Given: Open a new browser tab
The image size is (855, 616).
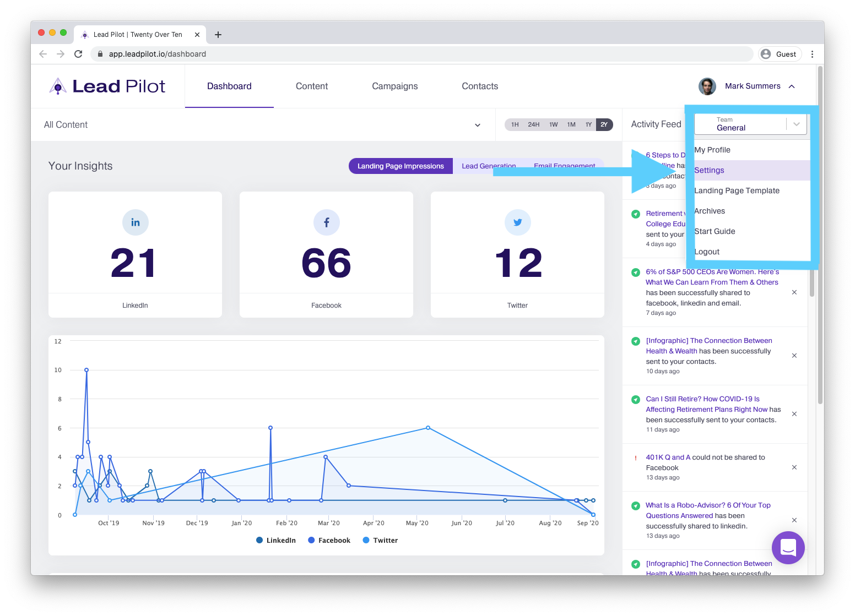Looking at the screenshot, I should tap(218, 35).
